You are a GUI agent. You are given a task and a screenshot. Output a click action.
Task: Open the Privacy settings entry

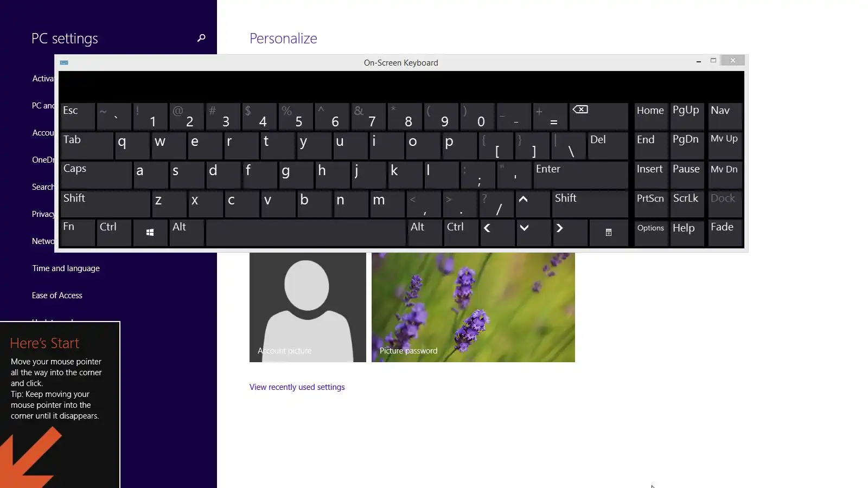pos(43,214)
